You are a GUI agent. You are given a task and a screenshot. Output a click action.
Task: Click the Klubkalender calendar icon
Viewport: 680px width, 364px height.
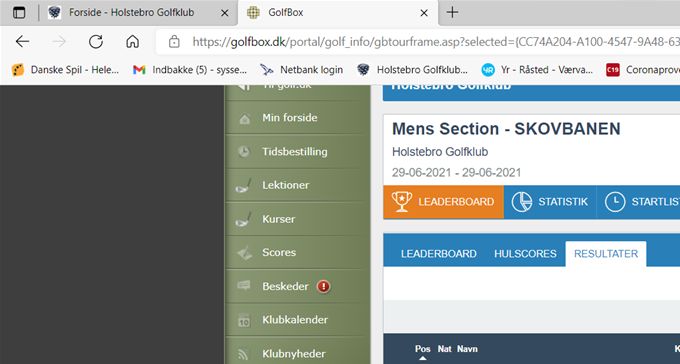pos(244,320)
